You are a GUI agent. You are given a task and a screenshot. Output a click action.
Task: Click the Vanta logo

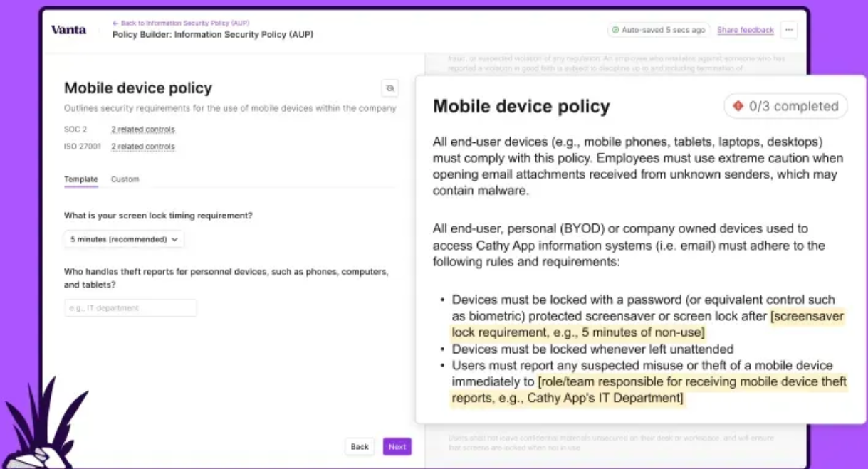(x=68, y=30)
